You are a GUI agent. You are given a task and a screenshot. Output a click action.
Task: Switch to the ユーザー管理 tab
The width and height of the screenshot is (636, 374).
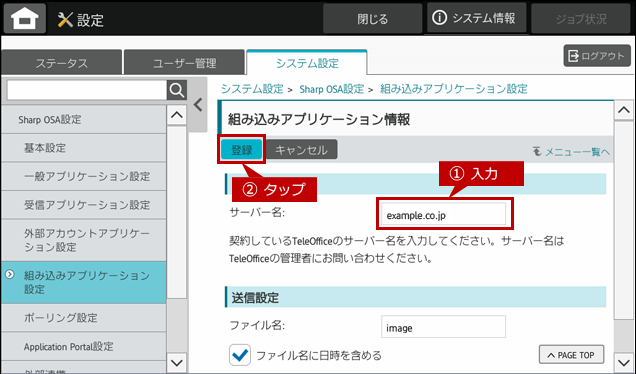(x=185, y=63)
